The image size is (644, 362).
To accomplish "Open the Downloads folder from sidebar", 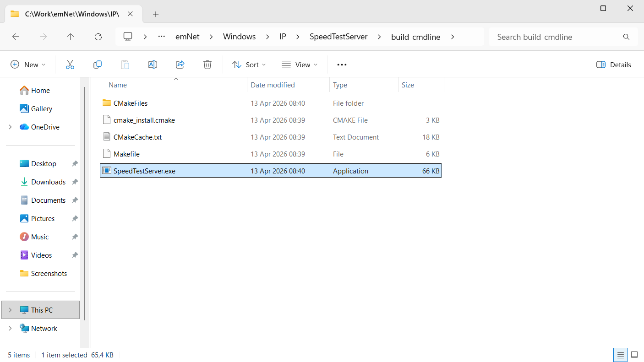I will pyautogui.click(x=49, y=182).
